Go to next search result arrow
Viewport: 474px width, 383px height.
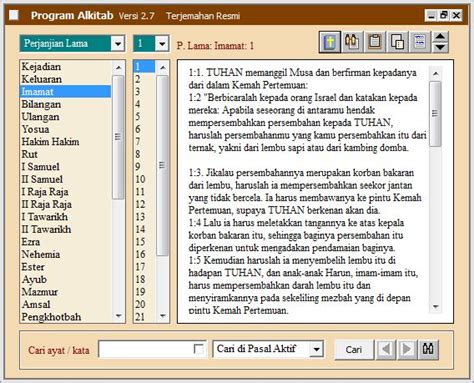407,349
